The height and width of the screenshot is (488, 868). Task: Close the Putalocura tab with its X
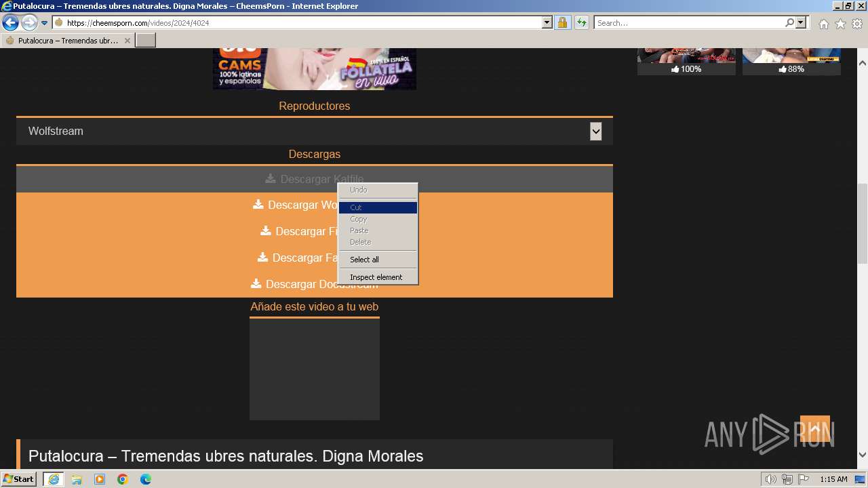tap(127, 41)
